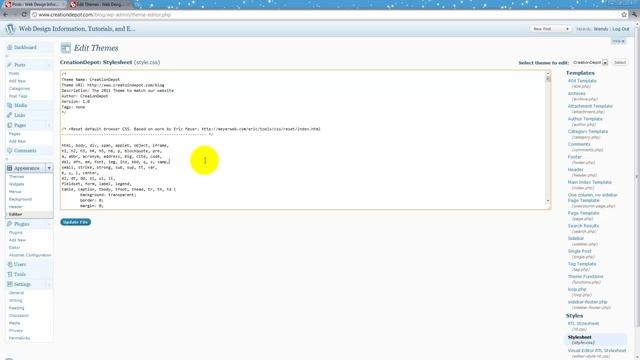Open Post Tags under Posts
640x360 pixels.
point(18,96)
